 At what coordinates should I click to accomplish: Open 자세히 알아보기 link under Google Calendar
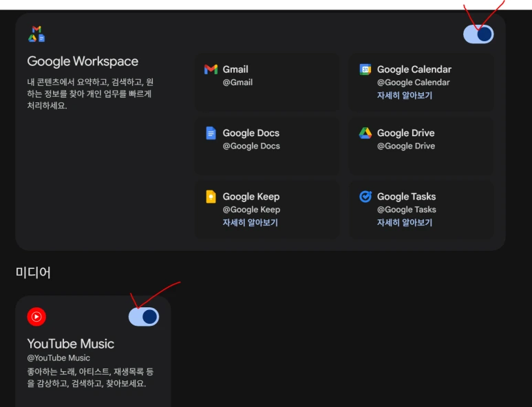click(x=405, y=96)
